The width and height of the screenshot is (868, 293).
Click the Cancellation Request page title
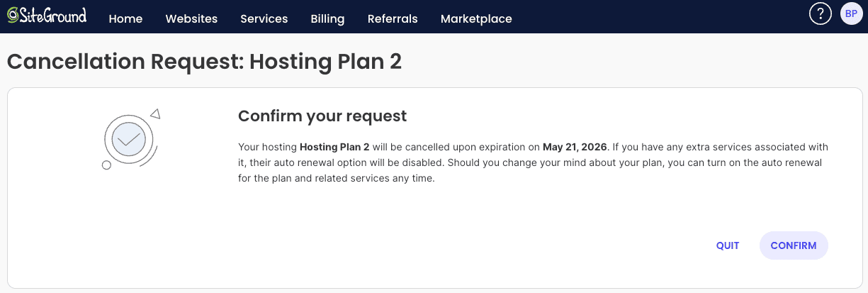pos(204,61)
